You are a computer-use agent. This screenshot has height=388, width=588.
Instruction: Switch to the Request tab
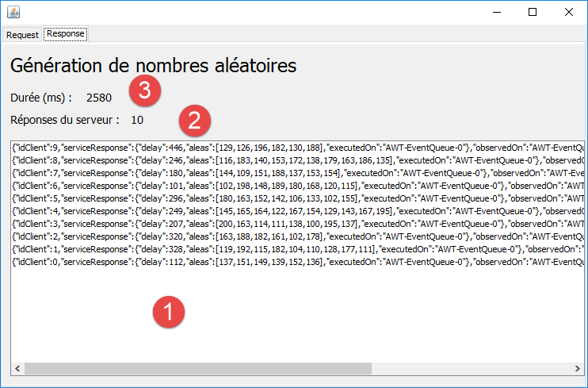click(22, 34)
